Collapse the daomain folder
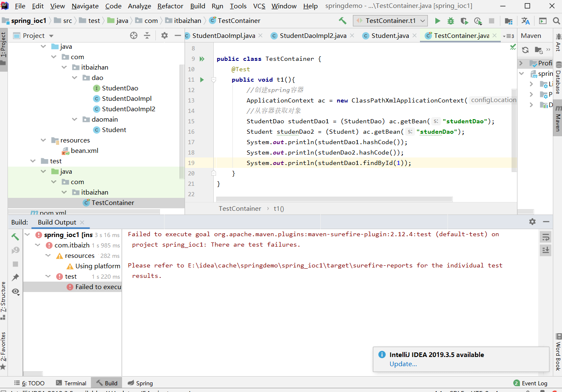Screen dimensions: 562x392 click(x=75, y=119)
